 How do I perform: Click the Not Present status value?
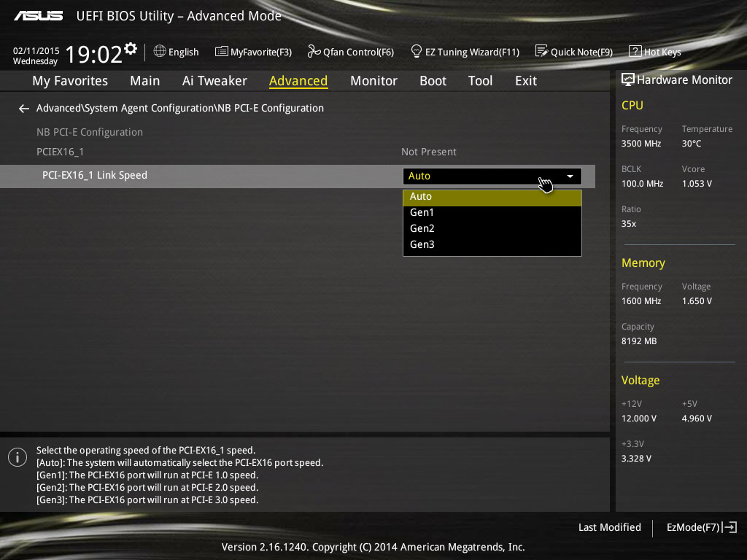click(429, 152)
